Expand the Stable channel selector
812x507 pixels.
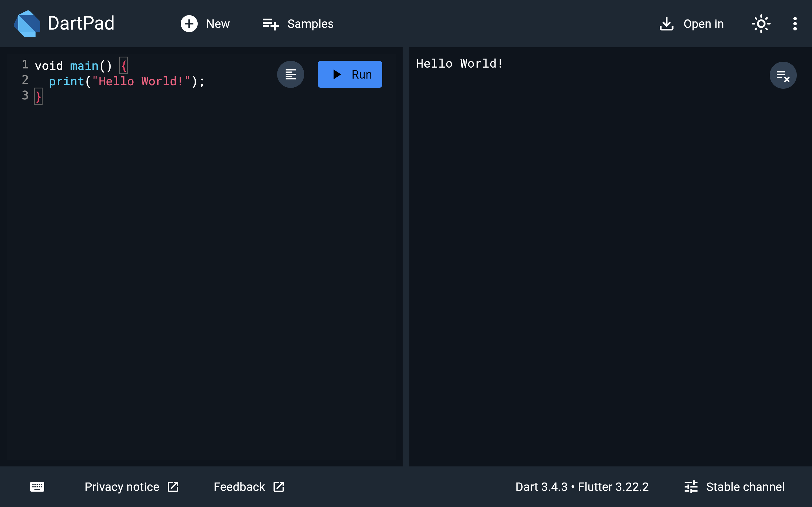click(x=734, y=486)
